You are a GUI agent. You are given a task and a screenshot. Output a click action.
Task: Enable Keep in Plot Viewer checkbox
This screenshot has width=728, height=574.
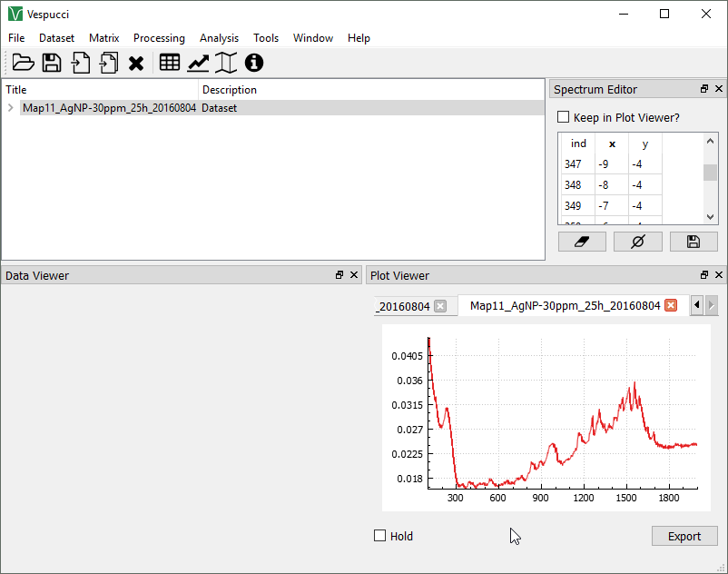(563, 117)
